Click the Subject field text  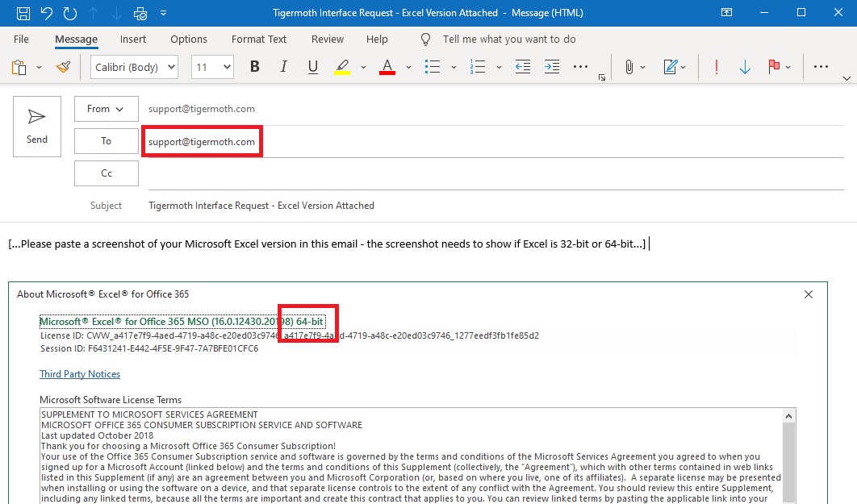261,206
